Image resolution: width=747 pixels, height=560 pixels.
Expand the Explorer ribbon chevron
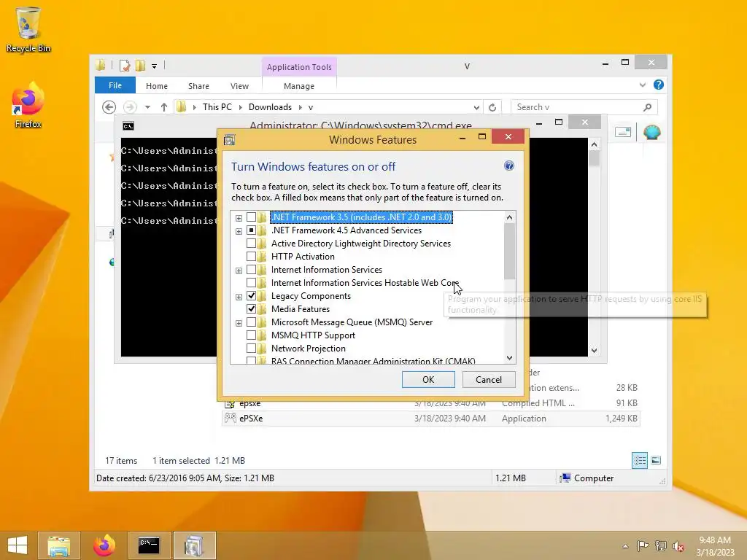[x=642, y=85]
